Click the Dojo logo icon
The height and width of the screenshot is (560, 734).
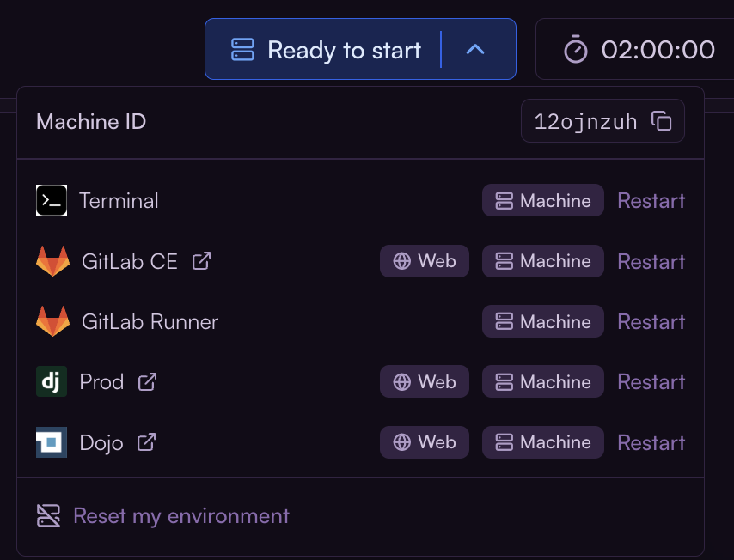(52, 442)
